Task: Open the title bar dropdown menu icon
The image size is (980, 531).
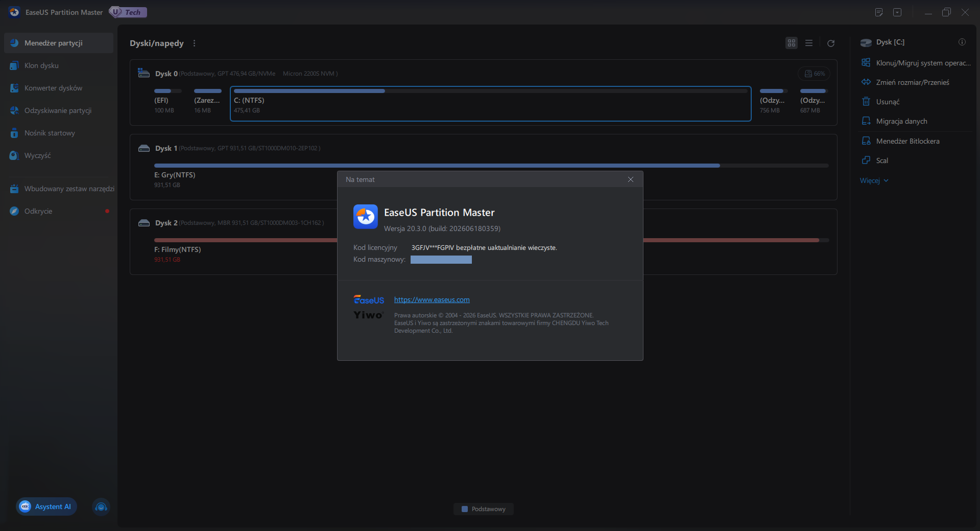Action: click(897, 12)
